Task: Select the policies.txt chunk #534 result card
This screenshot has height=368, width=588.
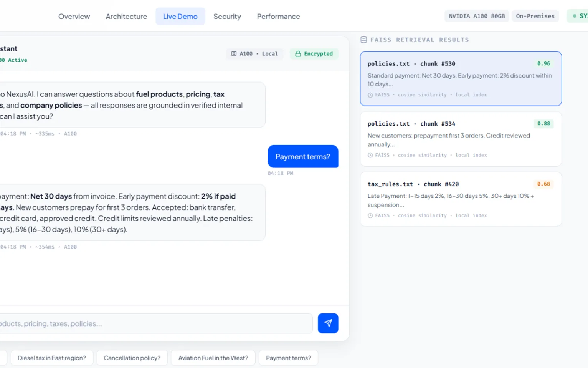Action: click(461, 139)
